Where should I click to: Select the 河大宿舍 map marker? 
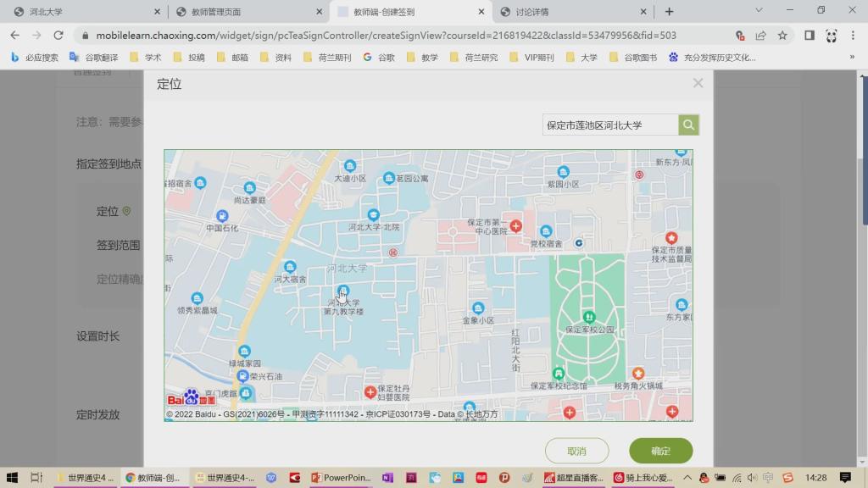point(290,267)
